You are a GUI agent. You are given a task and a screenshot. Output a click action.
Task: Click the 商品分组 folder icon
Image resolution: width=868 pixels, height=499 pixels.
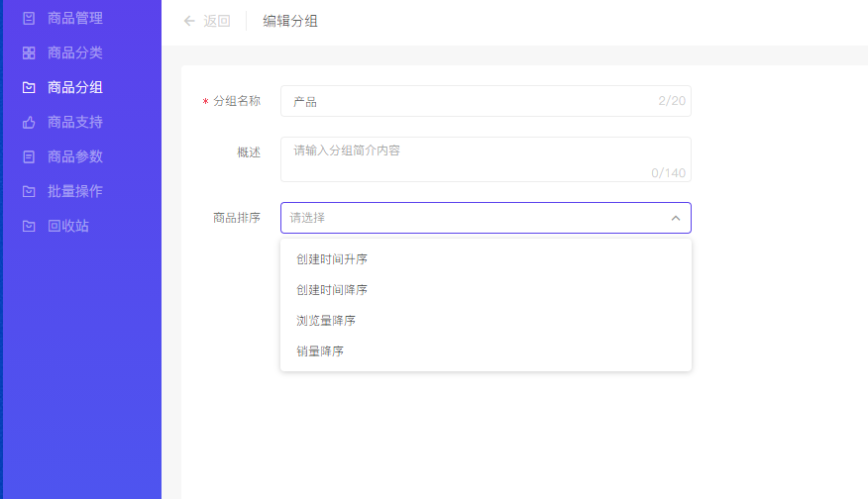click(x=29, y=87)
